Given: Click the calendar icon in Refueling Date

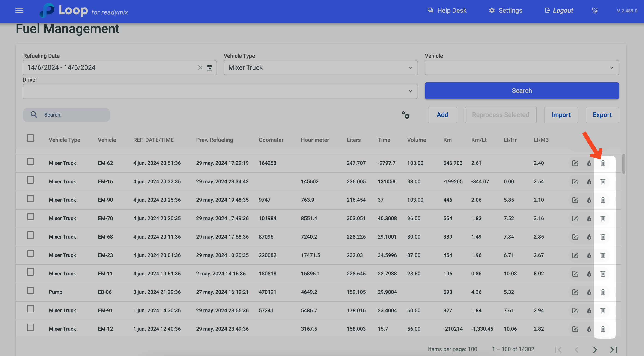Looking at the screenshot, I should [x=209, y=68].
